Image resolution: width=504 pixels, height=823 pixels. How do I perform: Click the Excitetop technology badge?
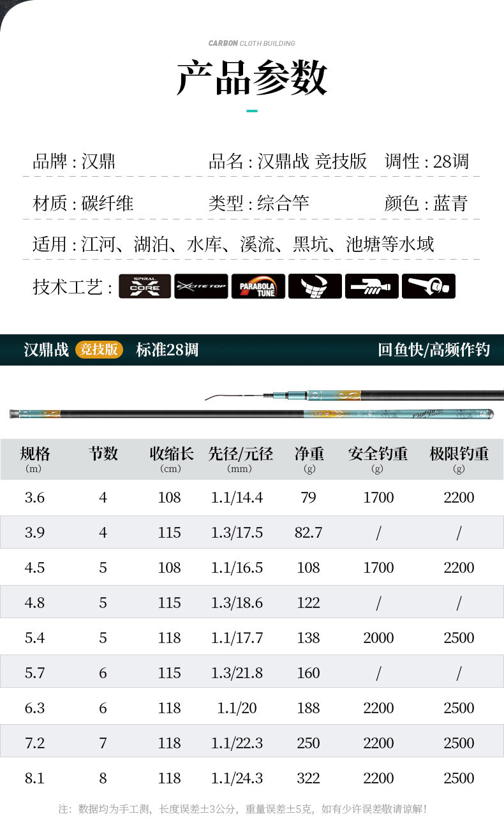tap(201, 286)
